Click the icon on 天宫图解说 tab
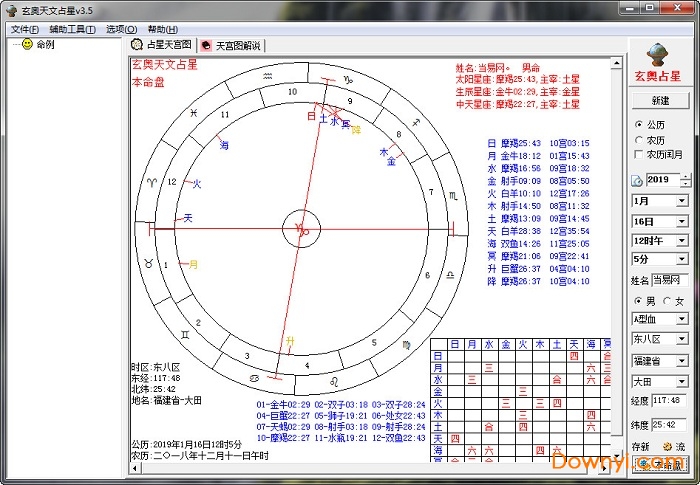The image size is (700, 485). (x=206, y=45)
